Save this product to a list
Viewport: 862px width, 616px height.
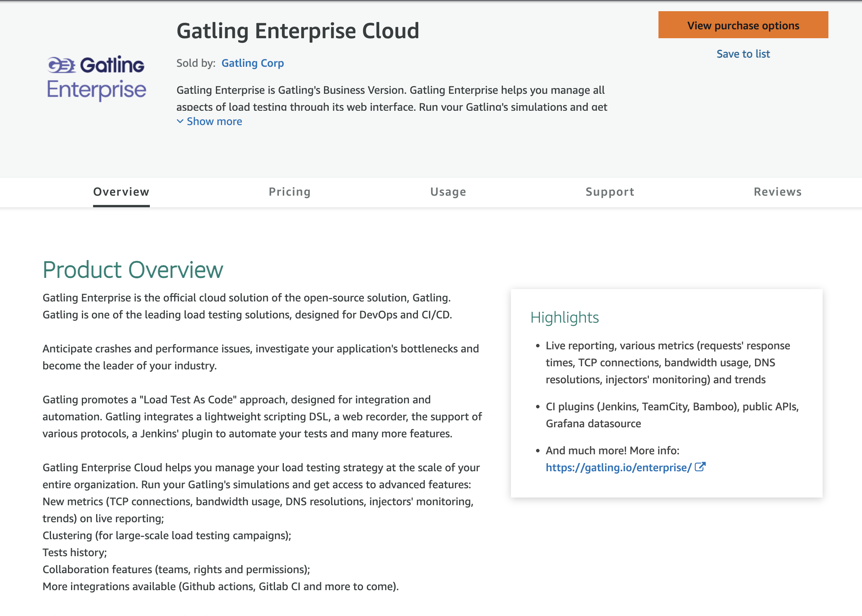pos(743,54)
